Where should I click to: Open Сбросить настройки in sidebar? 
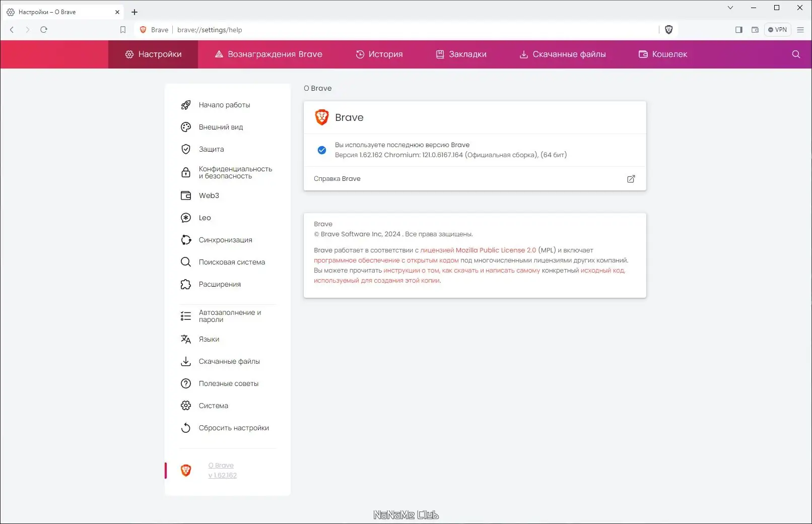234,428
